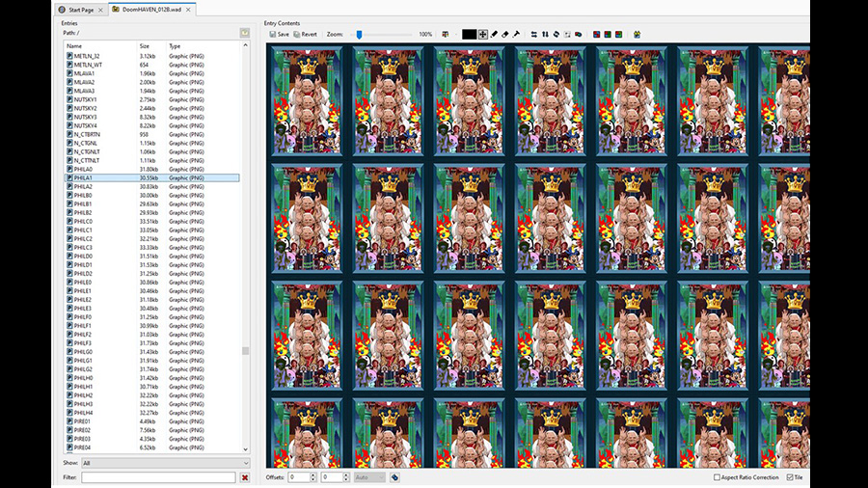Select the PHILF3 entry
The height and width of the screenshot is (488, 868).
(x=152, y=343)
